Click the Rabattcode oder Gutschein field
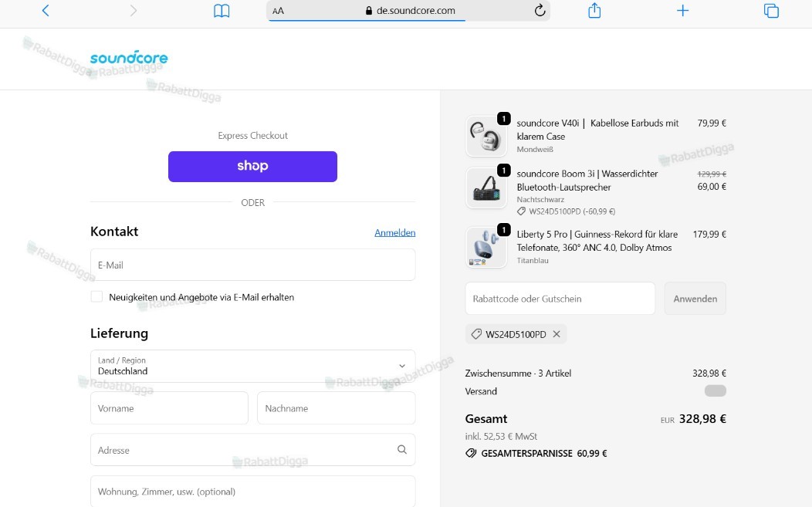 [560, 299]
